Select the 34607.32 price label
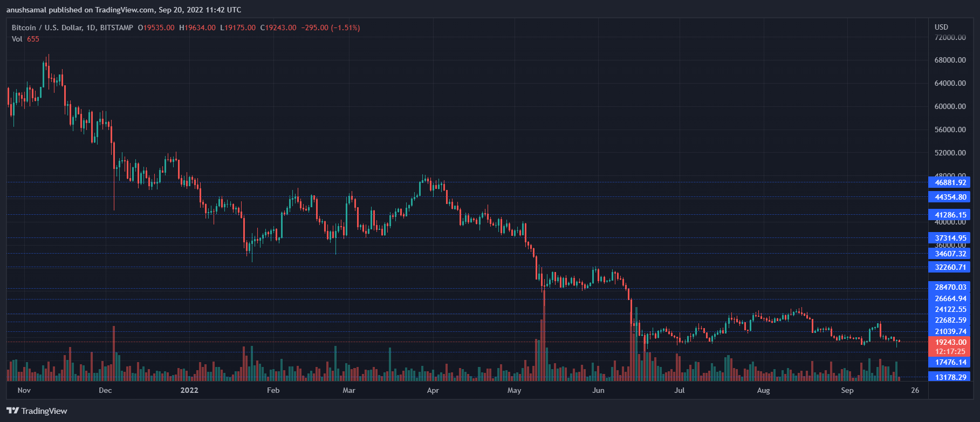 pos(949,254)
